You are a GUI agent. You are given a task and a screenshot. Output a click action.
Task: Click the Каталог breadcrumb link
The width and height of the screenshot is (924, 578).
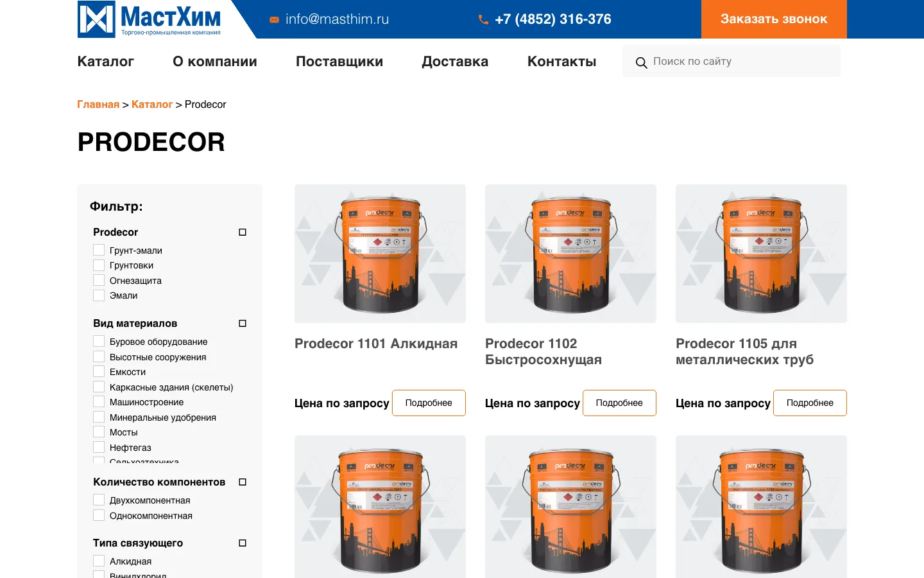click(152, 105)
